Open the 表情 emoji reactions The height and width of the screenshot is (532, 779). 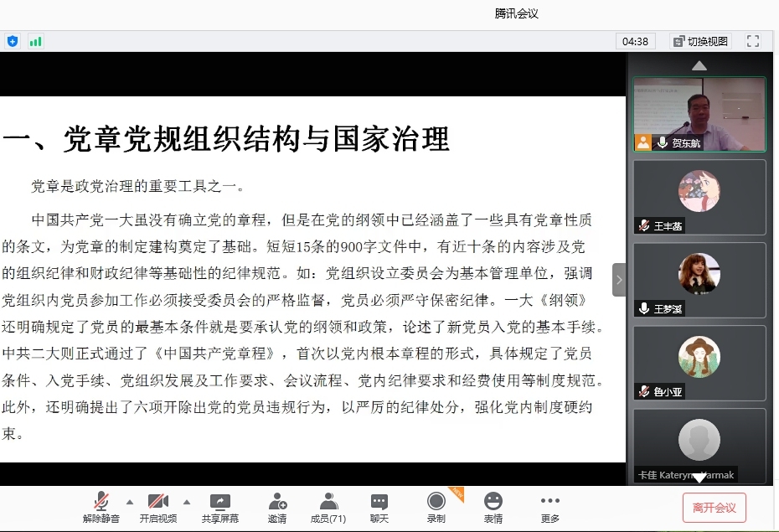click(x=493, y=508)
